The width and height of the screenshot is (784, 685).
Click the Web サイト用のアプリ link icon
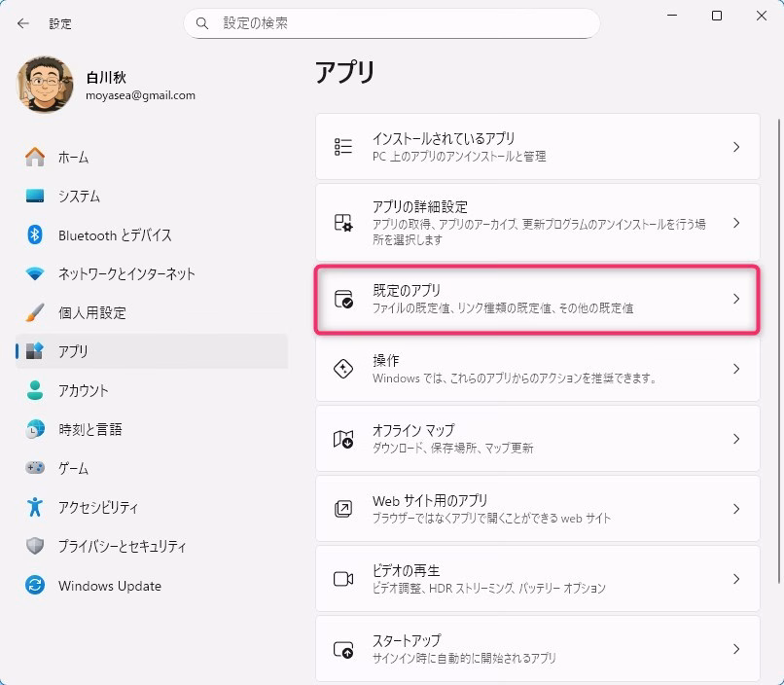343,509
